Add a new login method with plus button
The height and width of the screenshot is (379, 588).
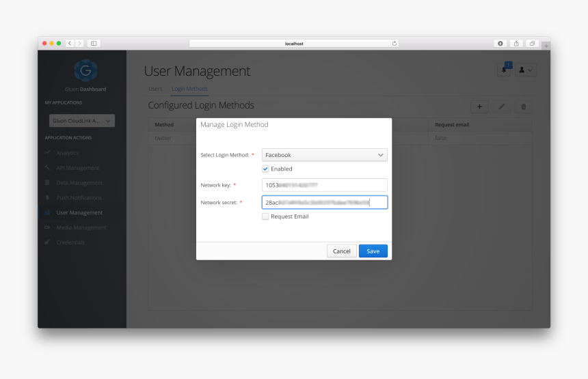[479, 107]
